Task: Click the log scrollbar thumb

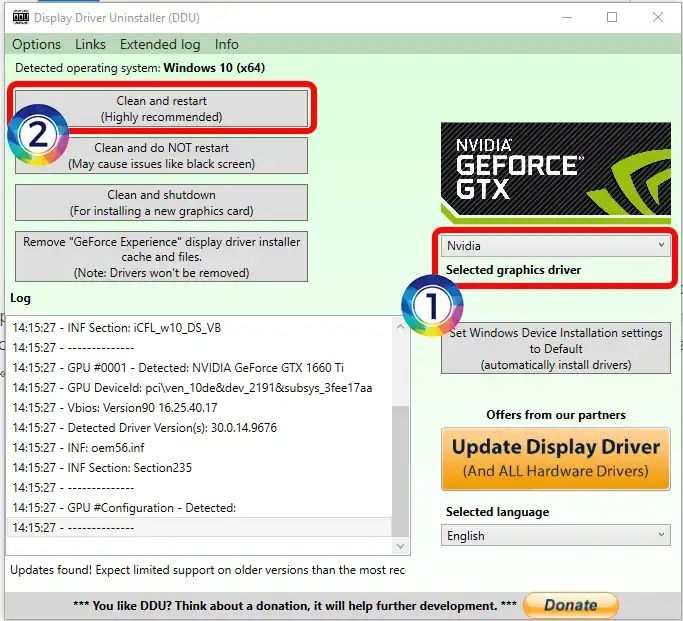Action: coord(400,471)
